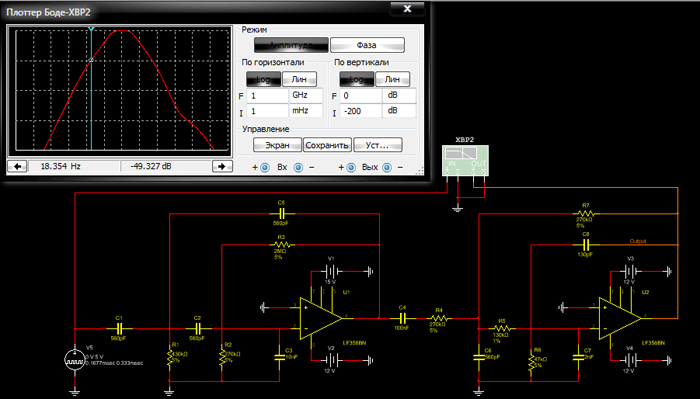Move cursor right with arrow button
Image resolution: width=700 pixels, height=399 pixels.
222,166
